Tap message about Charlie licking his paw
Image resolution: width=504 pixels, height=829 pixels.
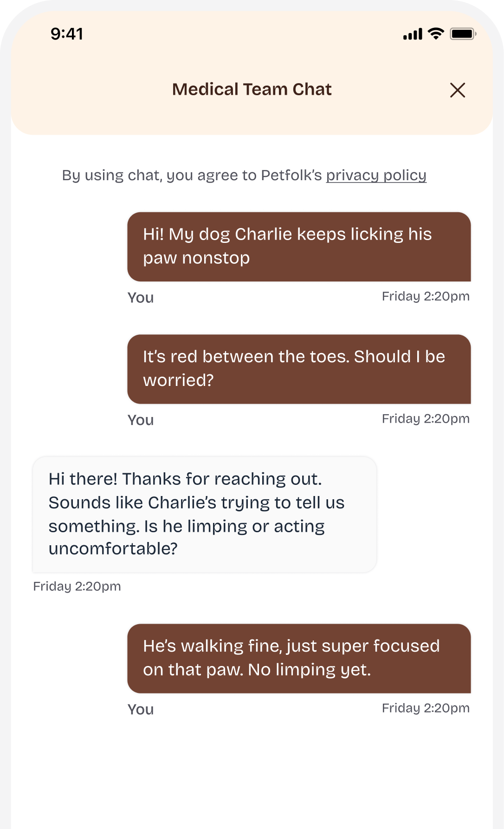pyautogui.click(x=299, y=247)
